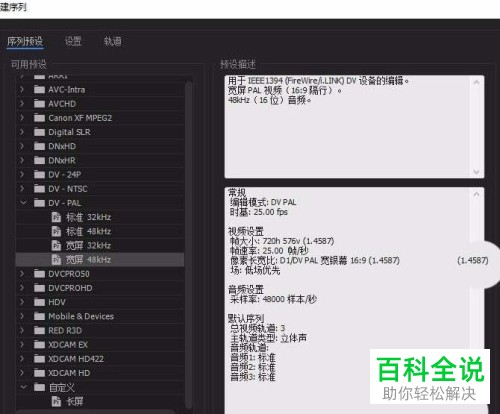This screenshot has width=500, height=414.
Task: Expand the AVC-Intra folder chevron
Action: tap(22, 89)
